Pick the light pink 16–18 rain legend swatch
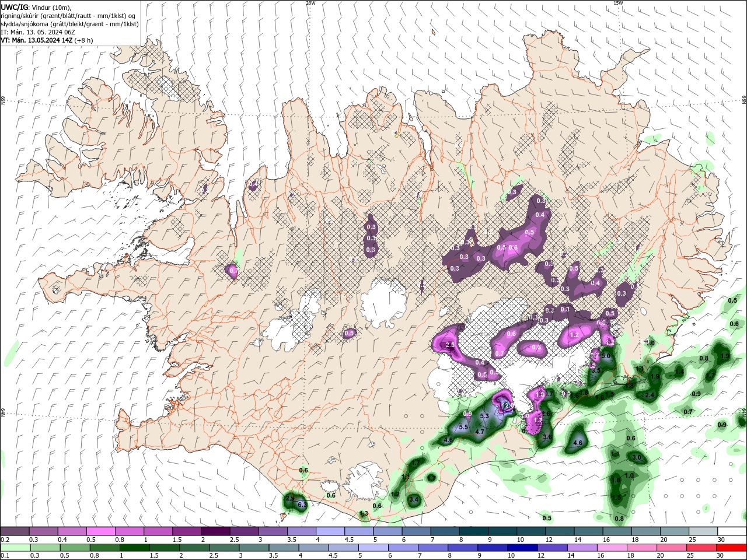This screenshot has width=747, height=560. click(x=612, y=548)
